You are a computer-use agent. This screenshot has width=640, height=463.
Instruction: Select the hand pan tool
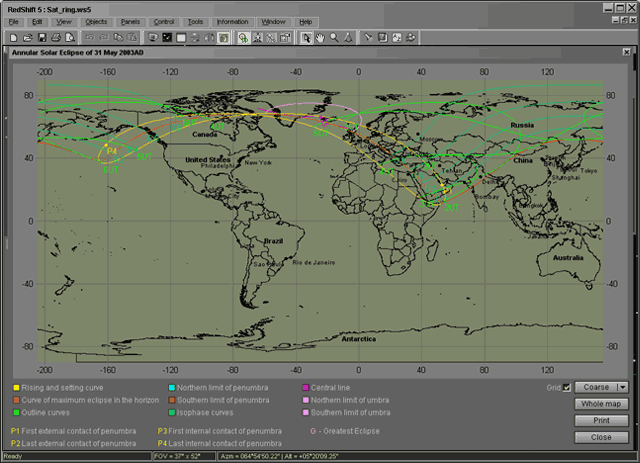pyautogui.click(x=320, y=38)
